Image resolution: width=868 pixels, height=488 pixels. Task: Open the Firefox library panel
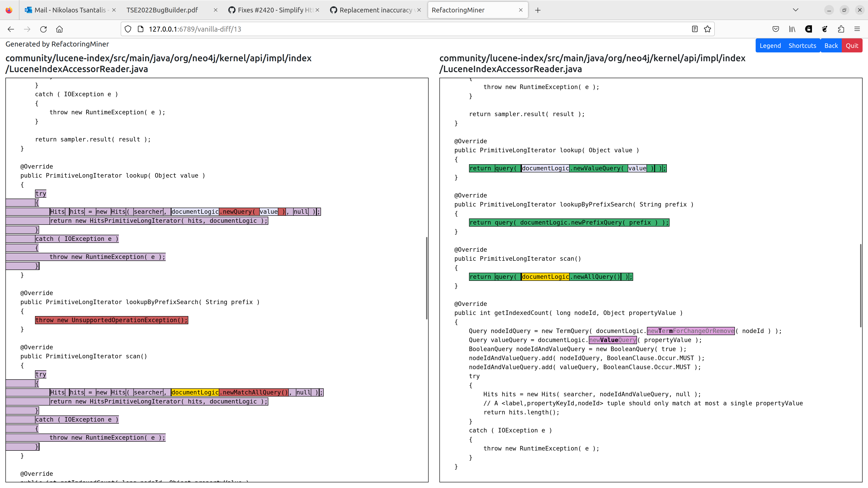[792, 29]
